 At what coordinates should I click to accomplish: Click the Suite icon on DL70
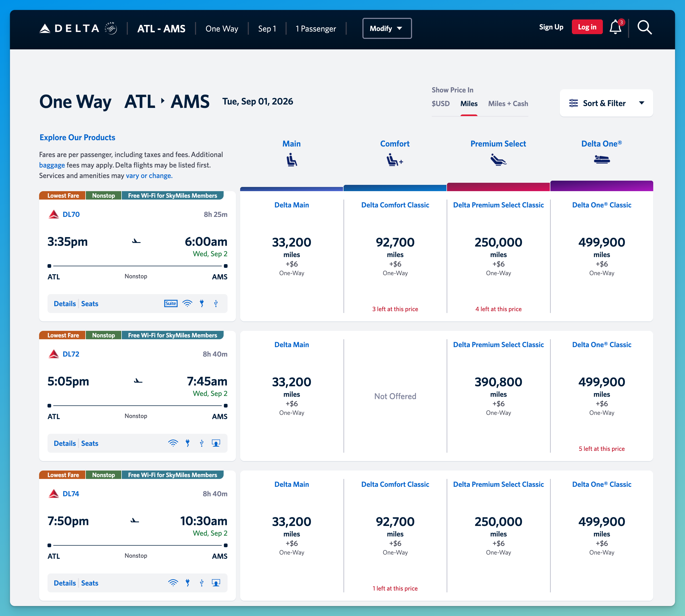(x=171, y=303)
